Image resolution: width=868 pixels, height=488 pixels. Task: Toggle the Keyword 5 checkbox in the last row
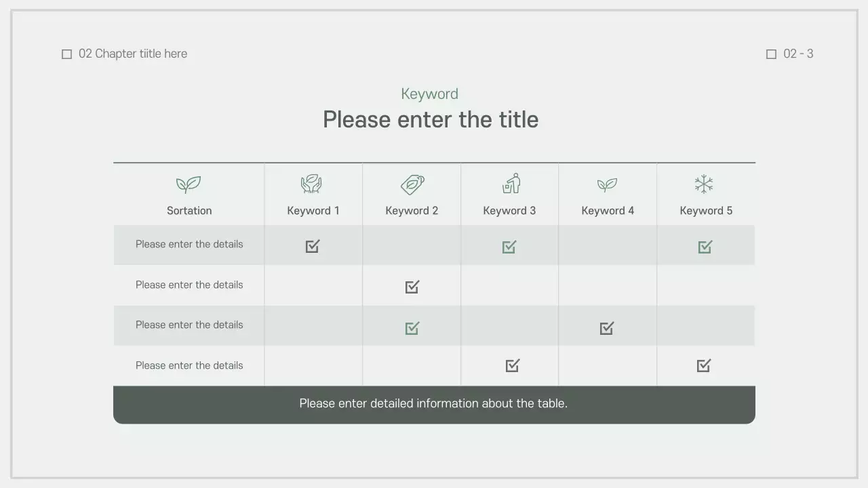click(x=704, y=366)
